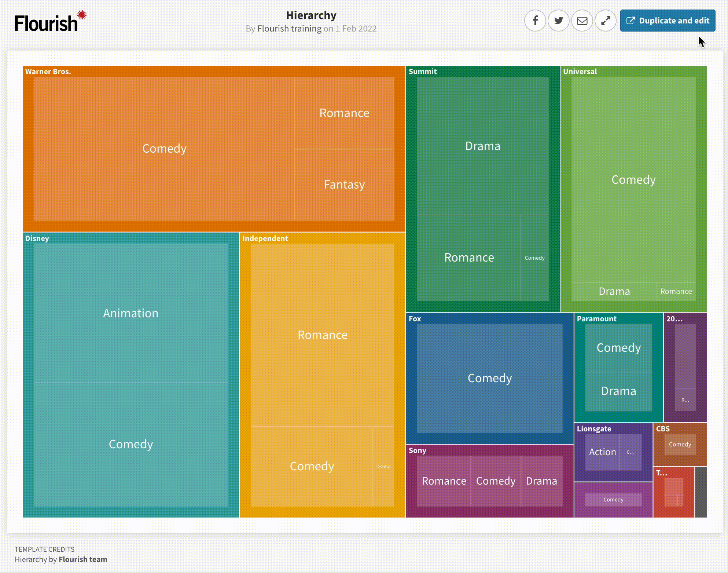Select the Warner Bros. Romance tile
Screen dimensions: 728x573
[345, 113]
